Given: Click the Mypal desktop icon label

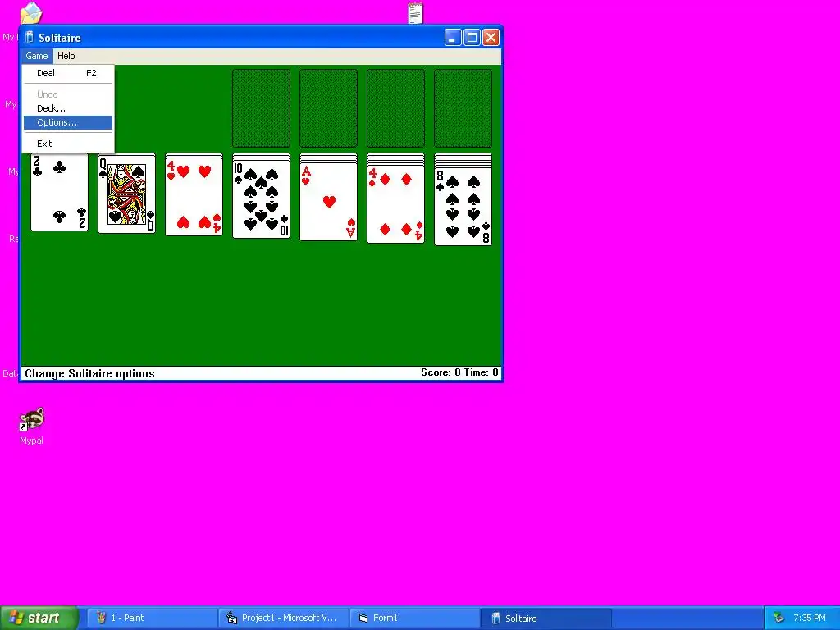Looking at the screenshot, I should point(32,441).
